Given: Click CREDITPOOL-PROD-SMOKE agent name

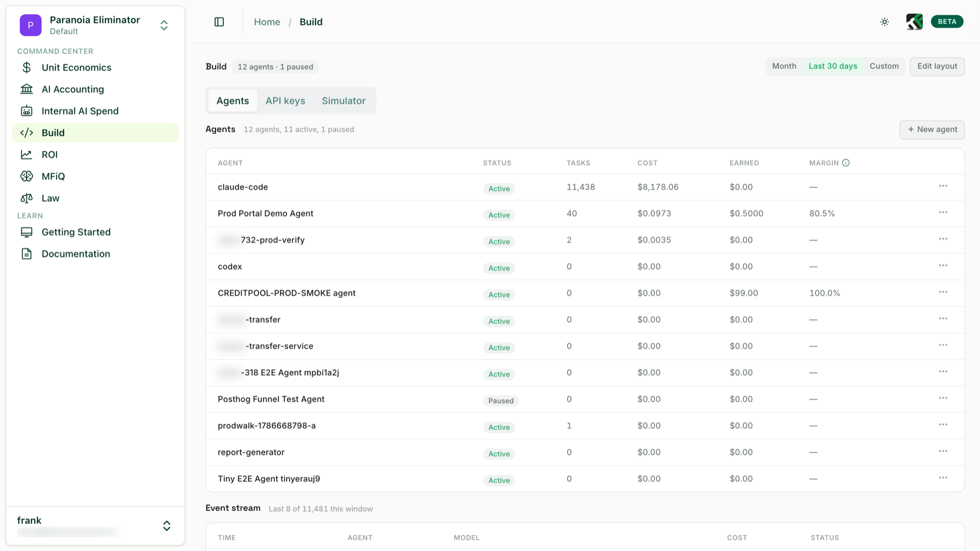Looking at the screenshot, I should point(286,293).
